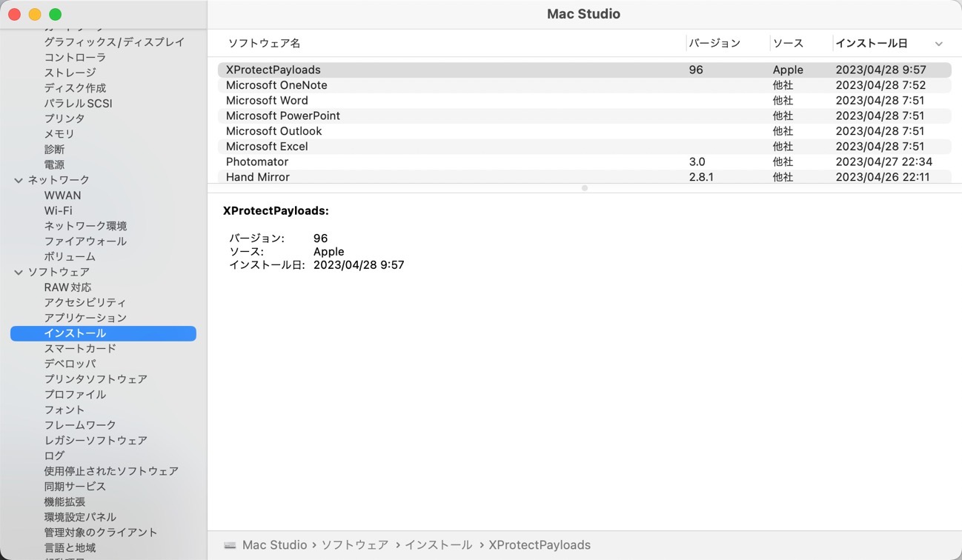Sort by インストール日 column header
Viewport: 962px width, 560px height.
(872, 43)
